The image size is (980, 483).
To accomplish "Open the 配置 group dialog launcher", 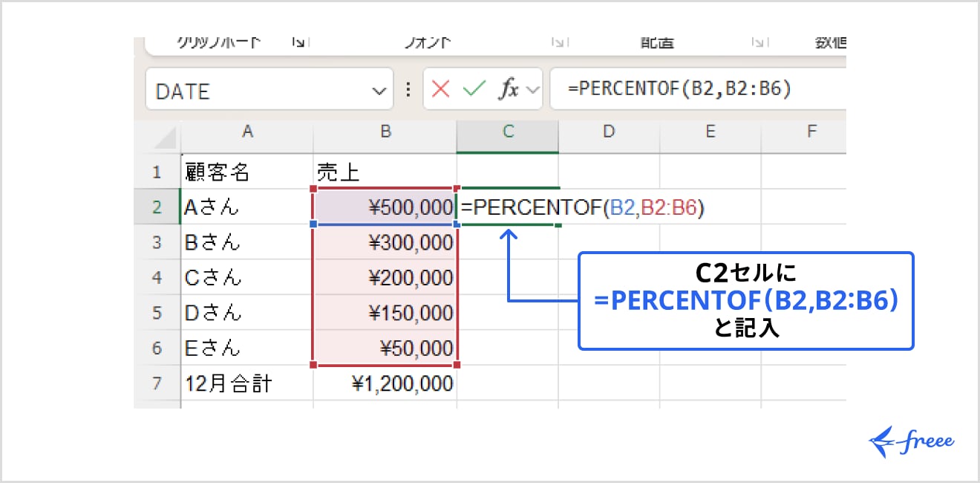I will click(759, 42).
